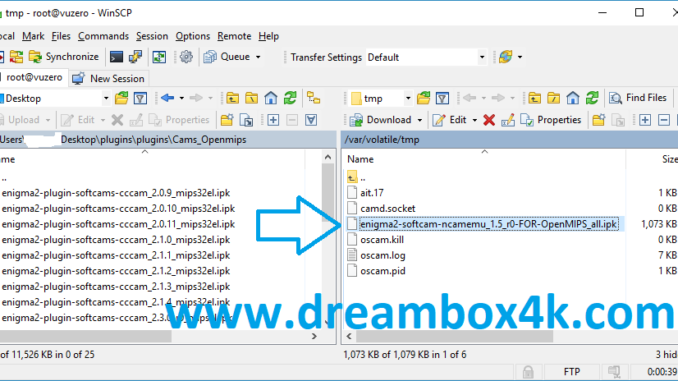
Task: Click the Synchronize toolbar button
Action: [63, 57]
